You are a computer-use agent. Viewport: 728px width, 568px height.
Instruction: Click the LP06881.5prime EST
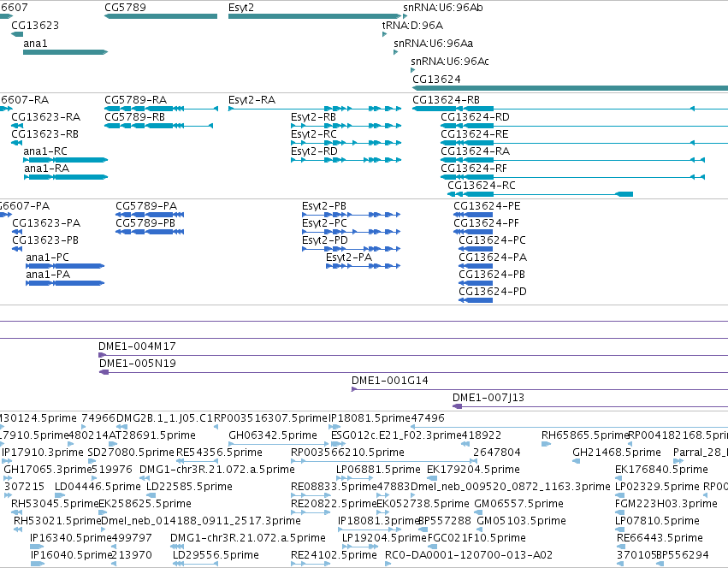click(354, 478)
